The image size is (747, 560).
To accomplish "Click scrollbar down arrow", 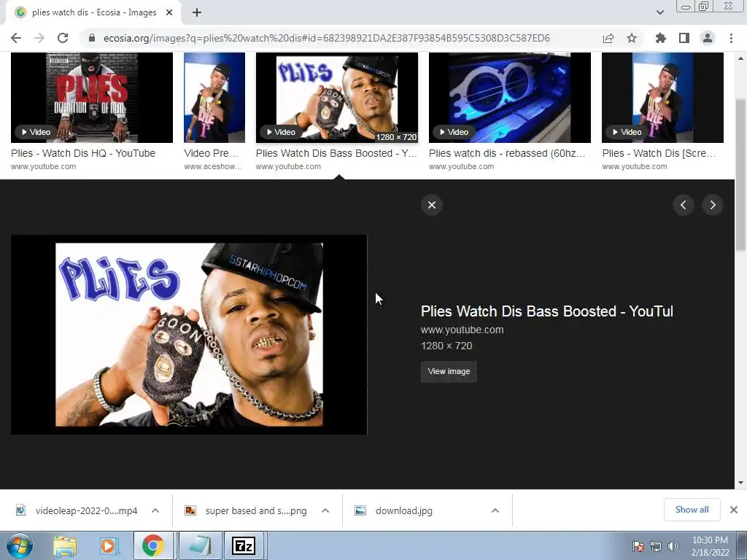I will tap(741, 483).
